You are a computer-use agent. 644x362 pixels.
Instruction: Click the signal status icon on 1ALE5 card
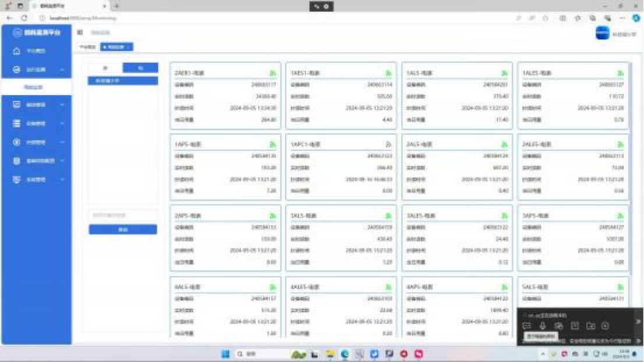(620, 73)
